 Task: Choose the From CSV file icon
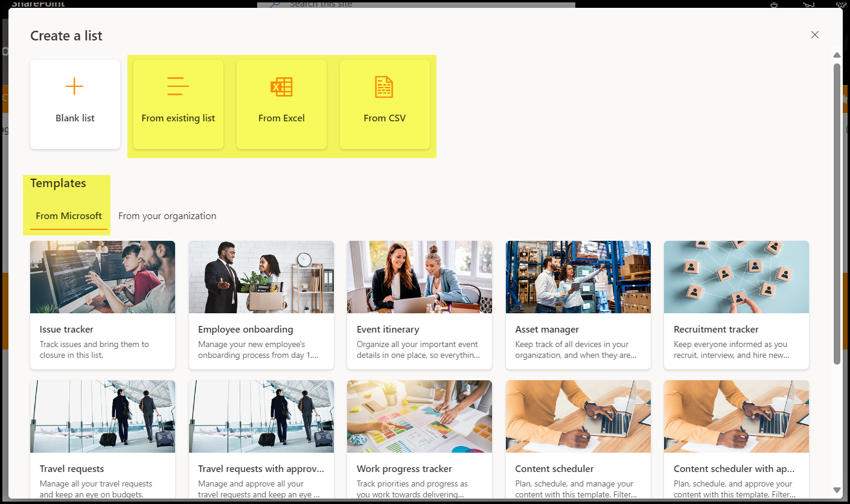[384, 87]
